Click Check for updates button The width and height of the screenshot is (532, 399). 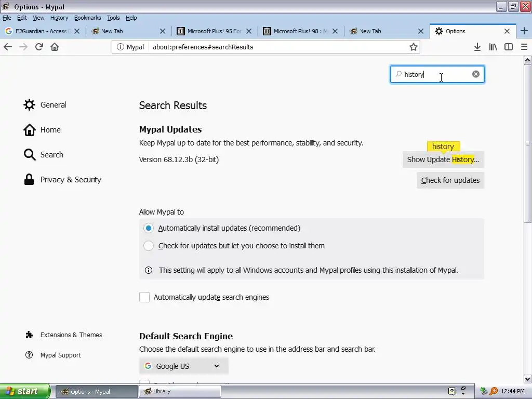click(x=450, y=180)
